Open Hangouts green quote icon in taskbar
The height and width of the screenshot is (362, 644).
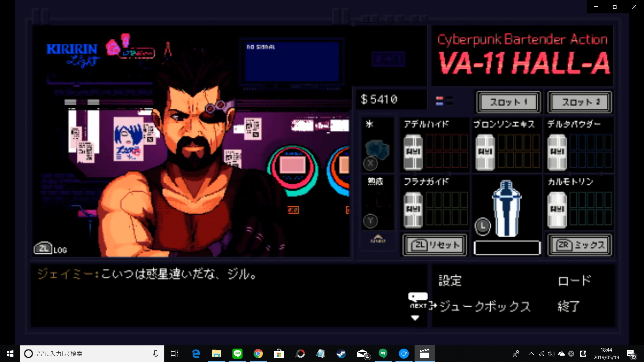[383, 354]
